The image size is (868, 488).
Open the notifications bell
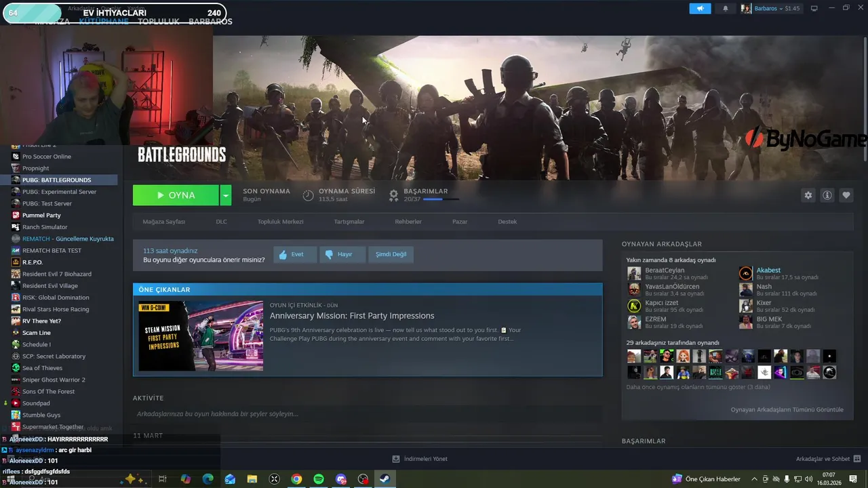[726, 8]
